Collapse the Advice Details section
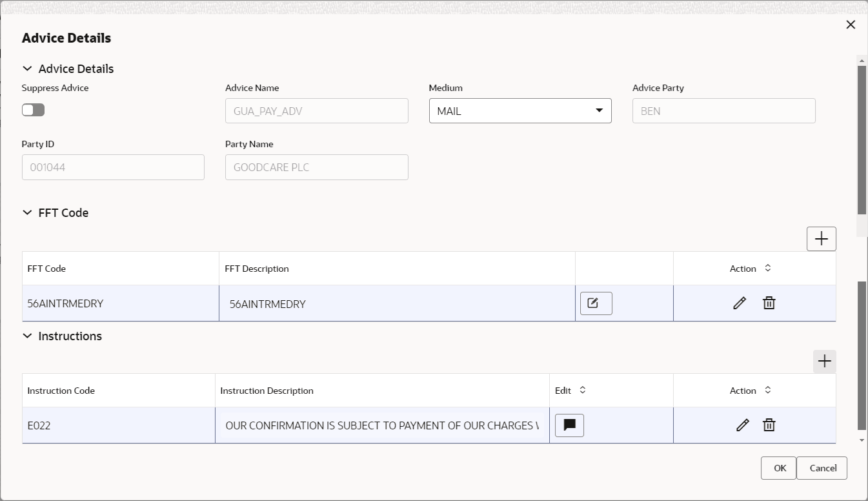868x501 pixels. coord(27,68)
